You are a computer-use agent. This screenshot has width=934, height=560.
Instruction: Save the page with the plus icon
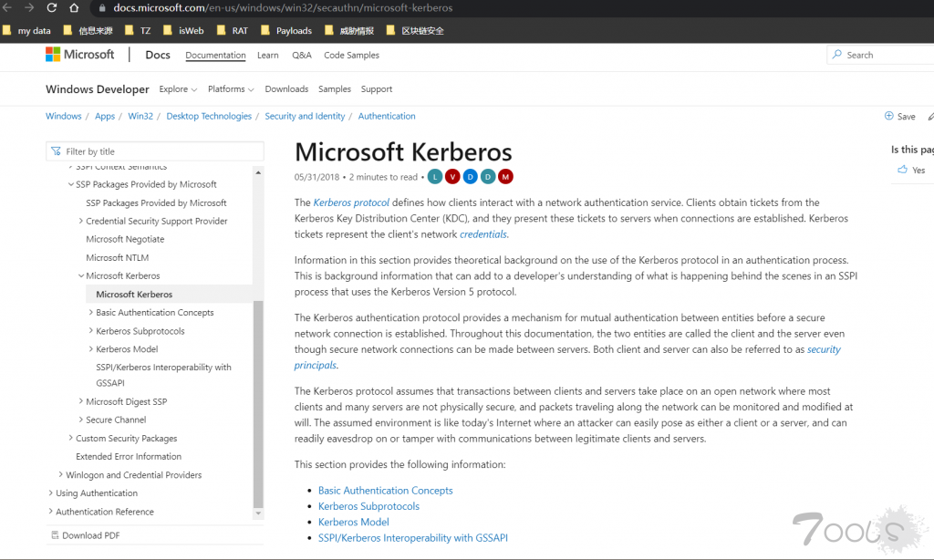pyautogui.click(x=888, y=116)
